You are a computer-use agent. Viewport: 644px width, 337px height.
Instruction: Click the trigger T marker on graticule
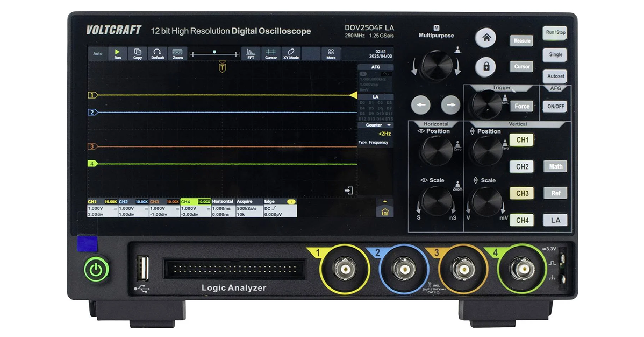coord(222,67)
